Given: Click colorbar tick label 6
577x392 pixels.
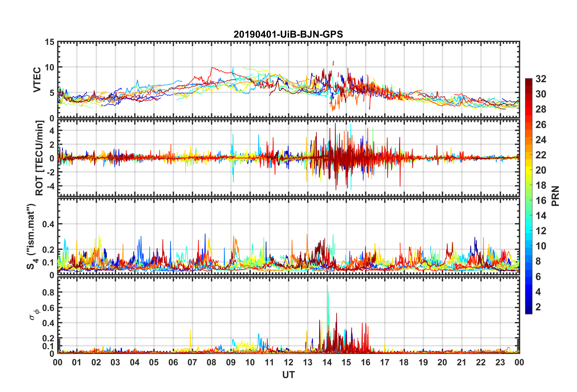Looking at the screenshot, I should 538,276.
